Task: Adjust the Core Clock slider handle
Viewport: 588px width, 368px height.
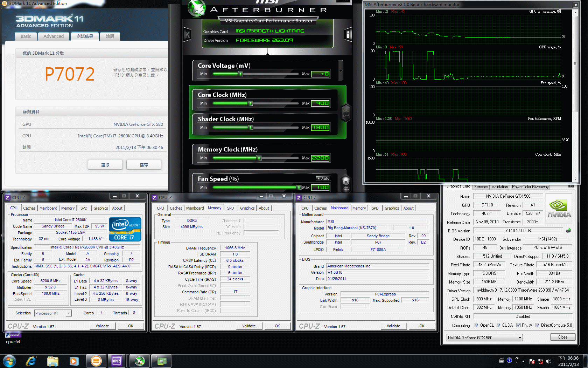Action: [x=250, y=103]
